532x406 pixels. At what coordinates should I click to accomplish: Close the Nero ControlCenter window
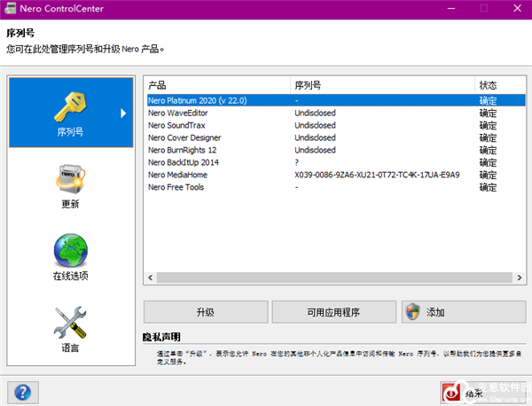[x=518, y=9]
